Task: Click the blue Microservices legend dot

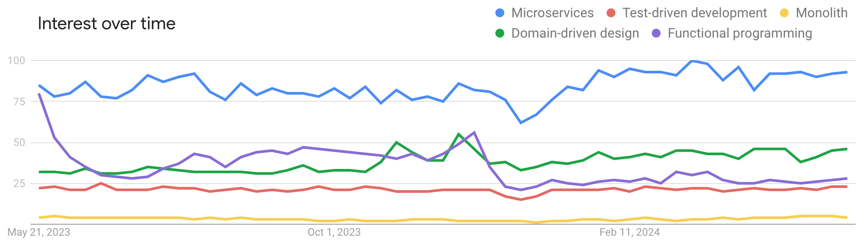Action: point(500,13)
